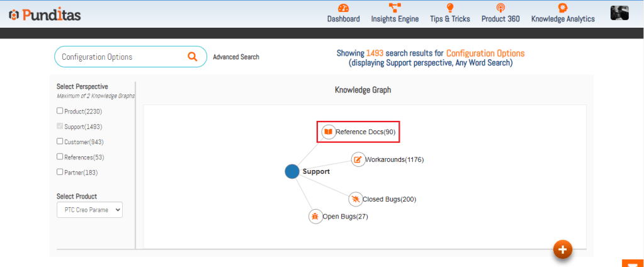The height and width of the screenshot is (267, 644).
Task: Open the Select Product dropdown
Action: point(89,210)
